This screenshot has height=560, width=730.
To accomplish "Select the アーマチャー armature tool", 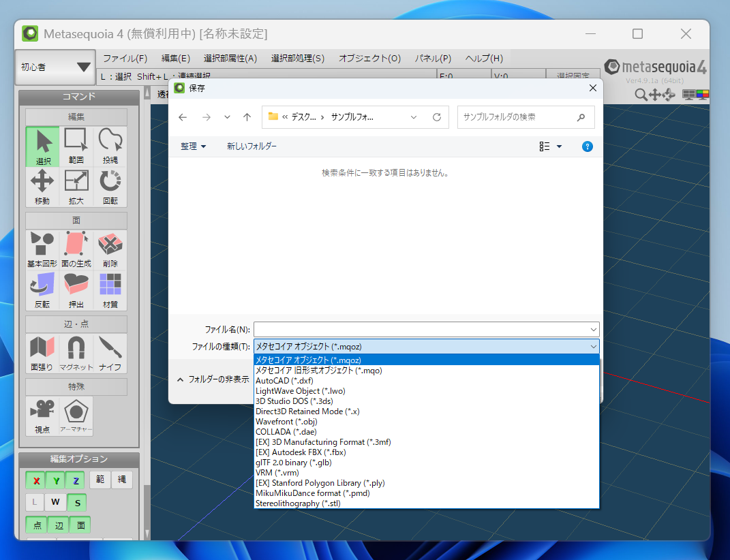I will coord(76,416).
